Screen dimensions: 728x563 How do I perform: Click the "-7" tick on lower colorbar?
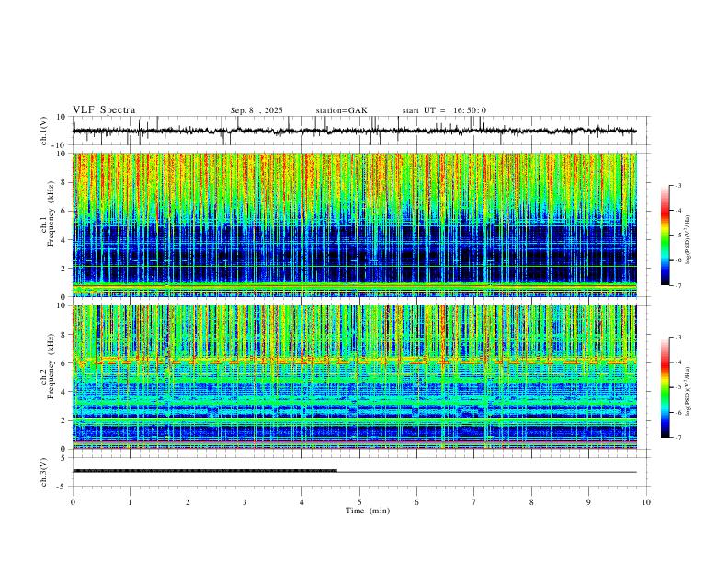(x=678, y=438)
